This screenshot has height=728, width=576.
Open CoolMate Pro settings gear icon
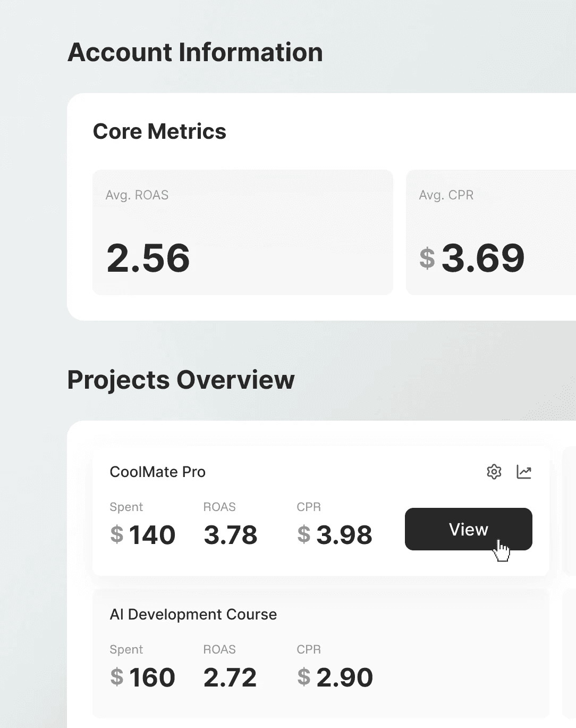click(x=494, y=472)
